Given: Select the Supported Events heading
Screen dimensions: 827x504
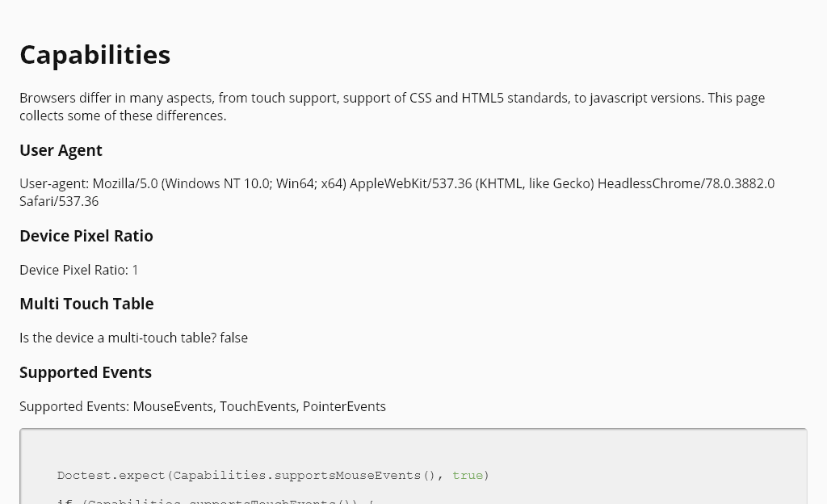Looking at the screenshot, I should coord(86,372).
